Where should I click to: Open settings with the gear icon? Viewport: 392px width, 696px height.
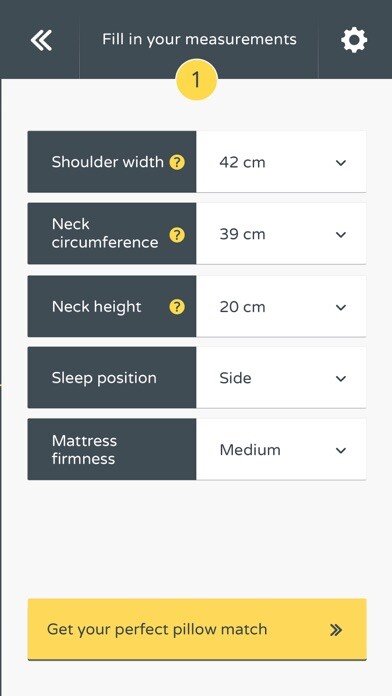[x=354, y=40]
